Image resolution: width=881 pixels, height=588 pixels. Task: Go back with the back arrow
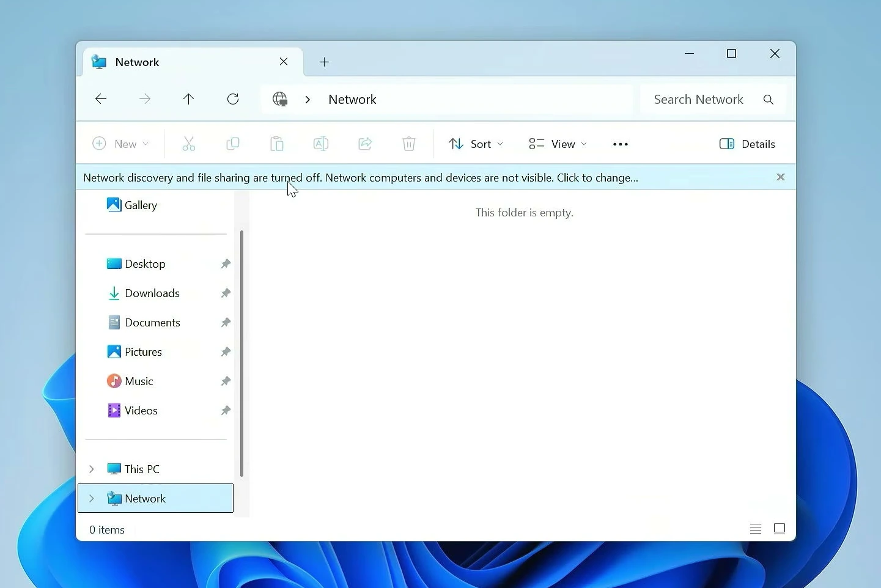(101, 99)
